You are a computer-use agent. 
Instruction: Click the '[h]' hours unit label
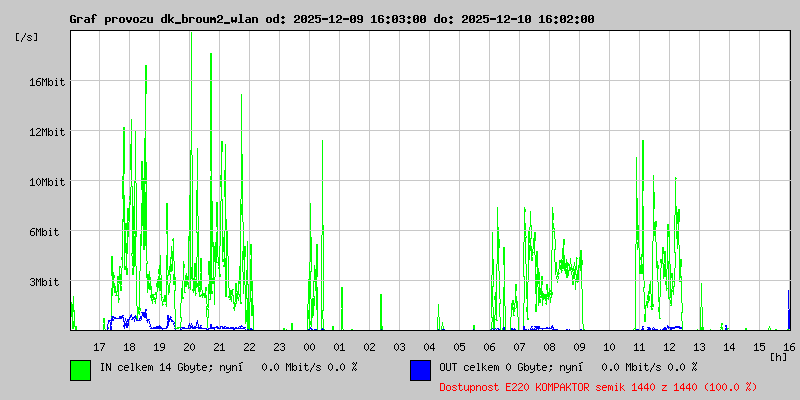[779, 357]
